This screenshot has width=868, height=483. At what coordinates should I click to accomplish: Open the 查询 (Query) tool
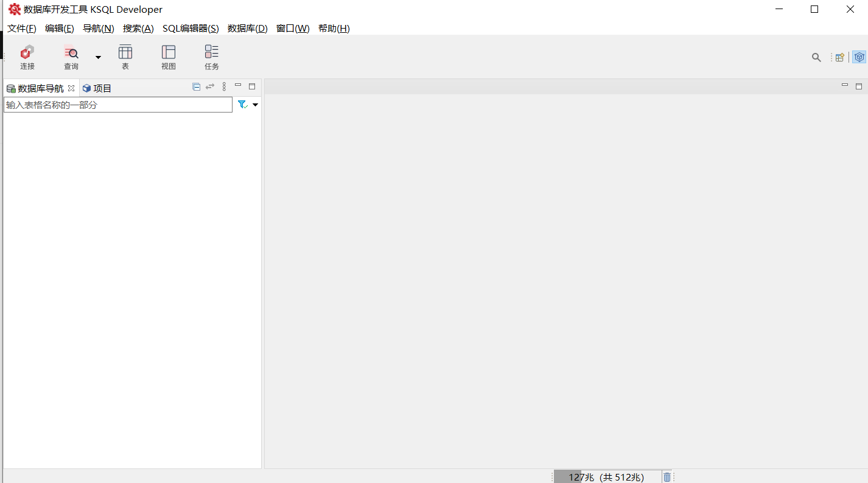[71, 57]
